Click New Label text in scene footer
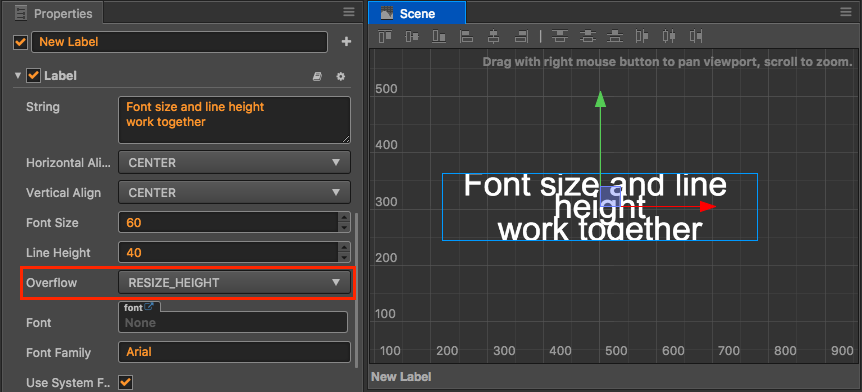This screenshot has height=392, width=862. 401,377
